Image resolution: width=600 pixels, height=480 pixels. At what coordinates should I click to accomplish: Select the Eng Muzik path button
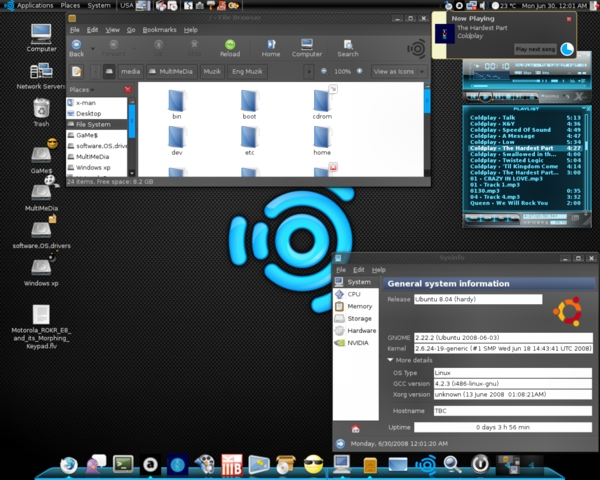(247, 72)
